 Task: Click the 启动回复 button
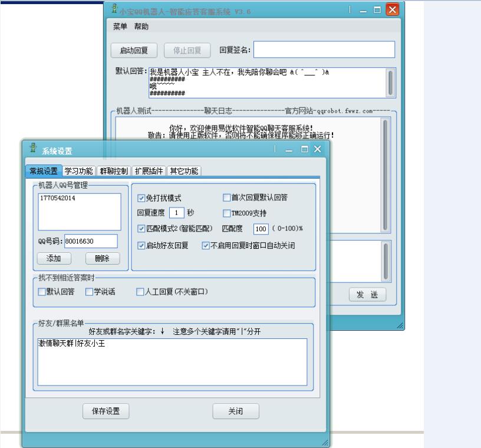click(x=134, y=50)
